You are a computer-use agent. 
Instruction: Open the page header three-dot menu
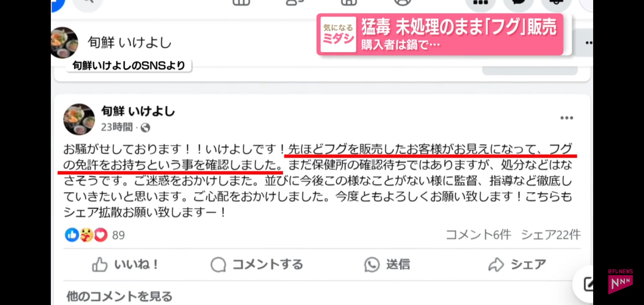tap(589, 43)
